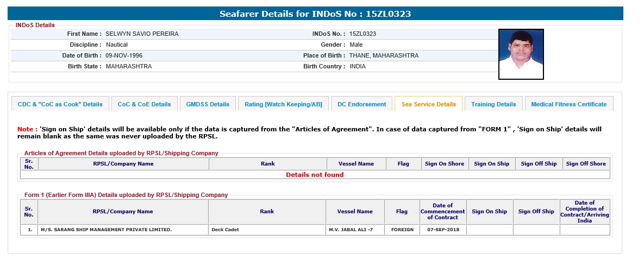View the Medical Fitness Certificate tab
The image size is (644, 267).
click(x=568, y=104)
